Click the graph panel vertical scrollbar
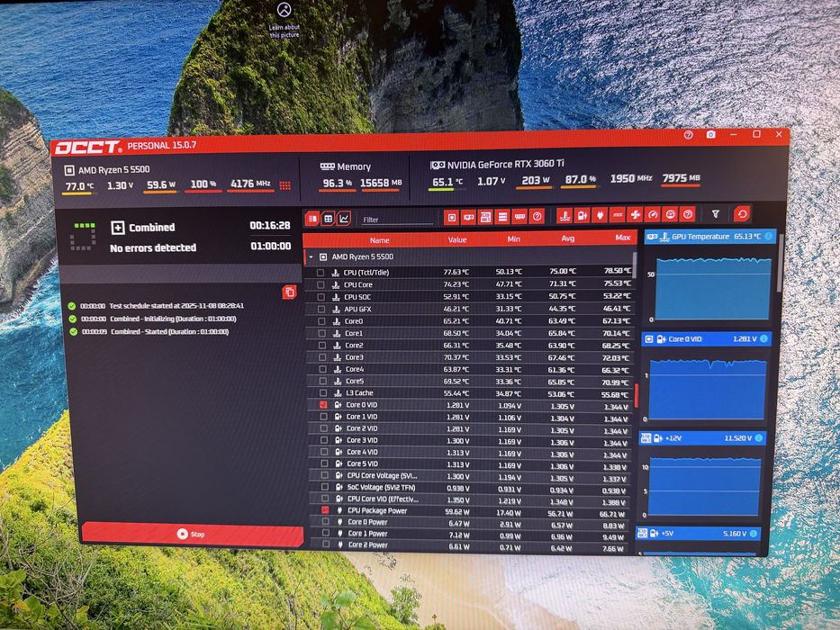 [781, 263]
